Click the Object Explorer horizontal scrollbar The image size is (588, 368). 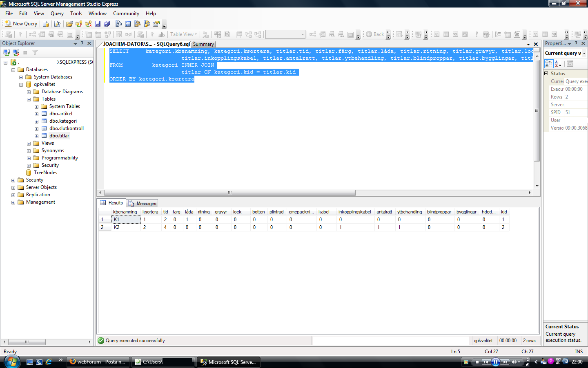(x=27, y=342)
